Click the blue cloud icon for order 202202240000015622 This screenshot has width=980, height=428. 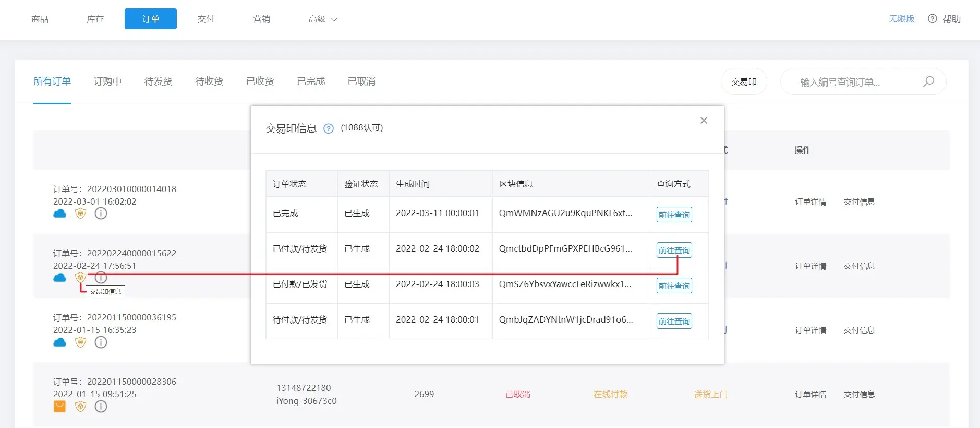60,277
